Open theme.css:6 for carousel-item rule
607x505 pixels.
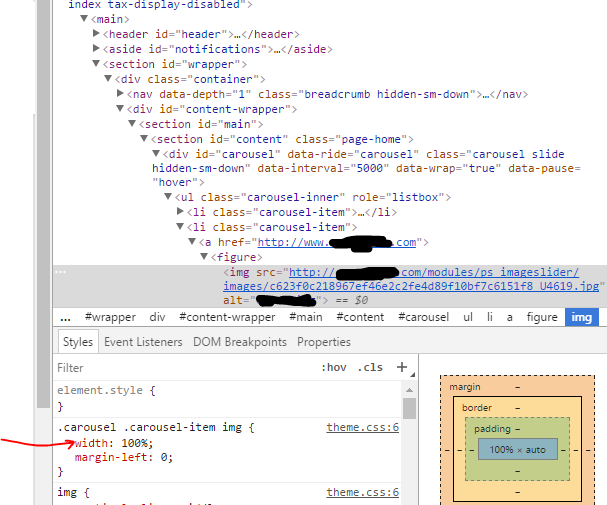[x=362, y=427]
